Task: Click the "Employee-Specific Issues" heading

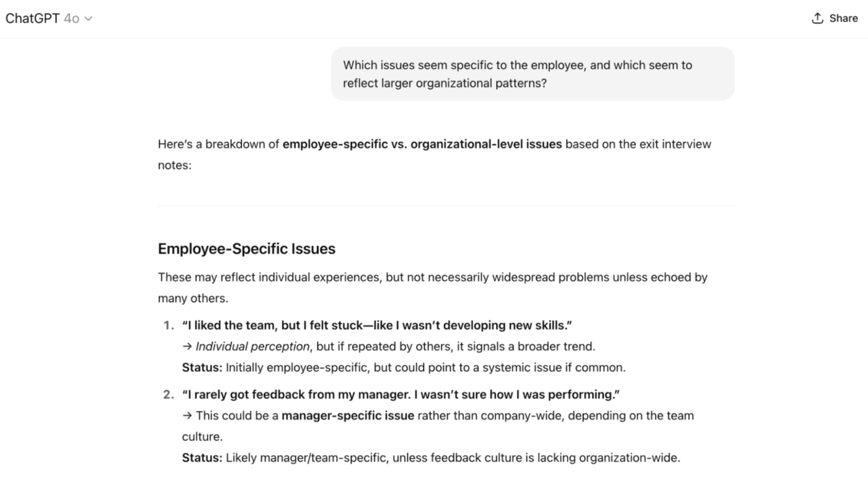Action: [246, 249]
